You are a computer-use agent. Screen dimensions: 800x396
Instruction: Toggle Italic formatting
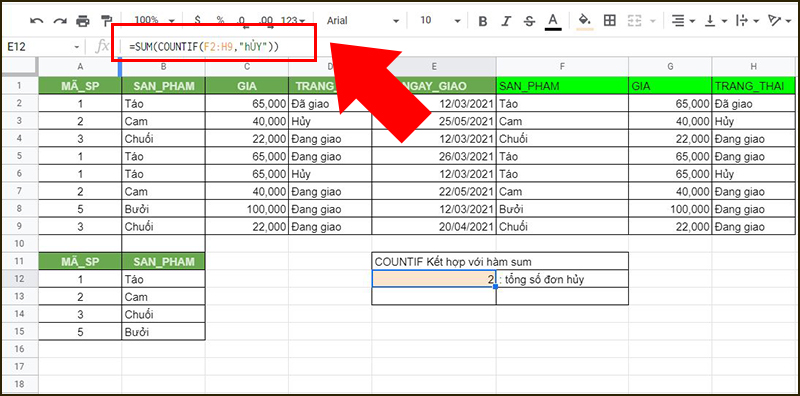tap(506, 21)
